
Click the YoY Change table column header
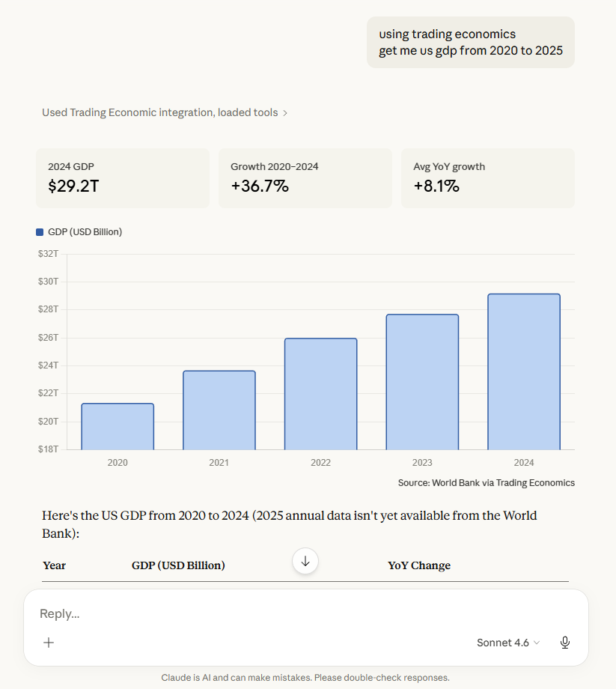(419, 565)
